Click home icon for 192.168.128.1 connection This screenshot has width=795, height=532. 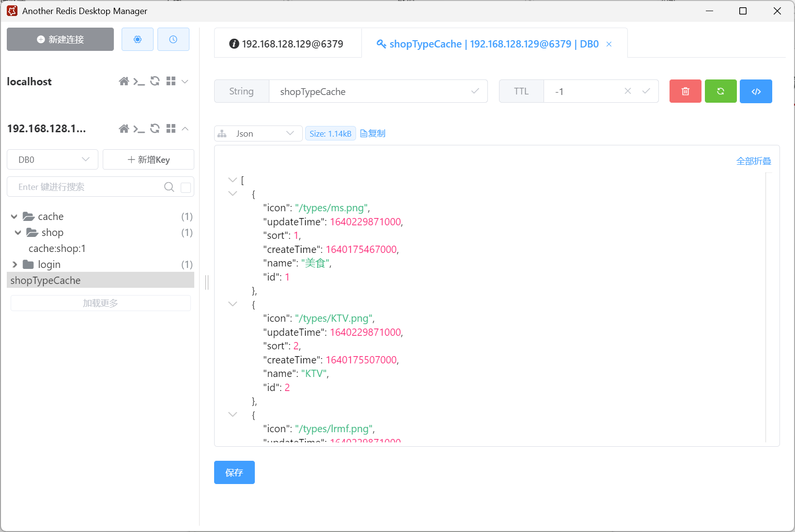click(x=124, y=128)
